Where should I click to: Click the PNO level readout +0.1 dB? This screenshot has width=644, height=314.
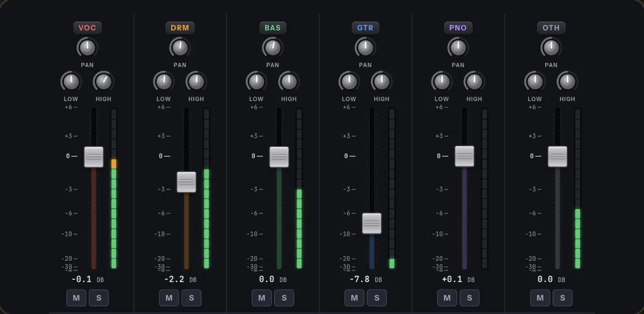(x=459, y=279)
